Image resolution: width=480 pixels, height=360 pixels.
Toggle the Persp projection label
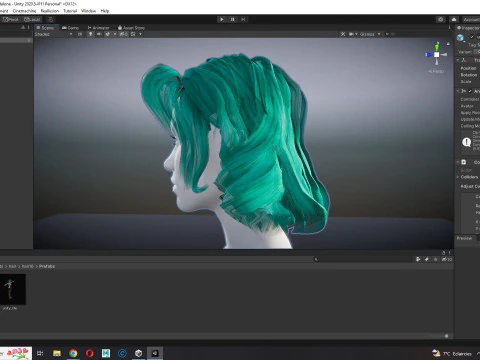click(436, 71)
